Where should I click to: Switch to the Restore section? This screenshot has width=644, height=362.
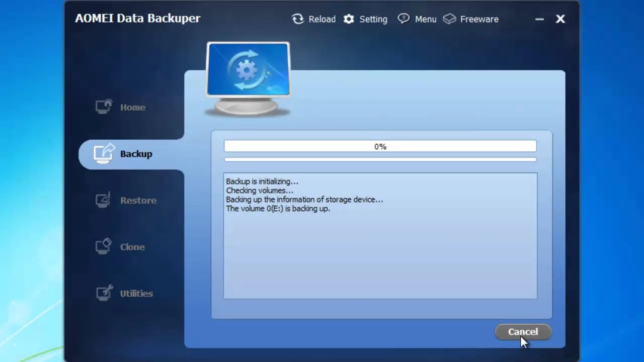(x=138, y=200)
